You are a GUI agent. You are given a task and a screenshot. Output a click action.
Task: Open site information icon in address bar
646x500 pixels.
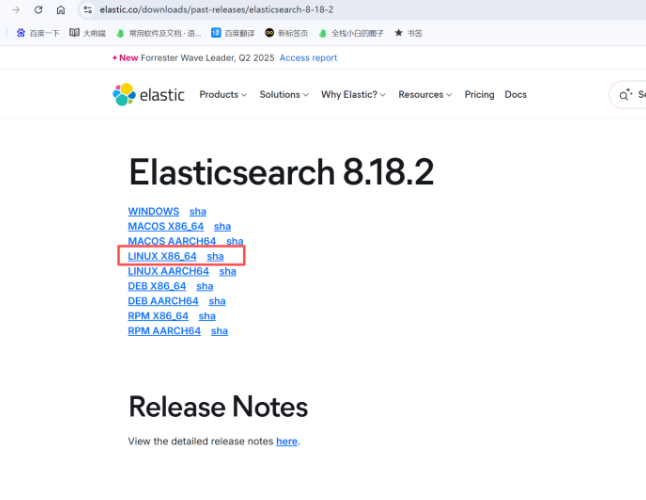tap(87, 9)
